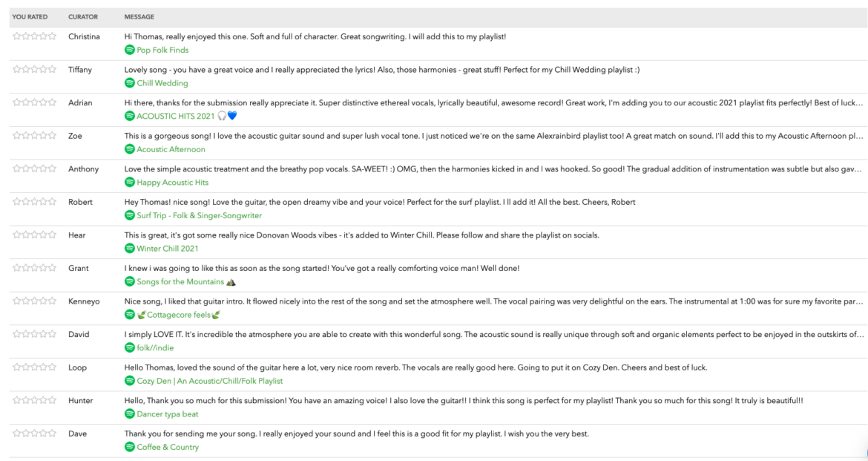The width and height of the screenshot is (868, 461).
Task: Sort by the CURATOR column header
Action: pyautogui.click(x=83, y=17)
